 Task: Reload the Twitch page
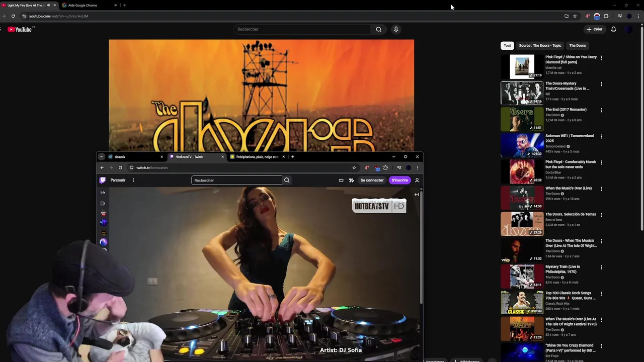[x=120, y=167]
